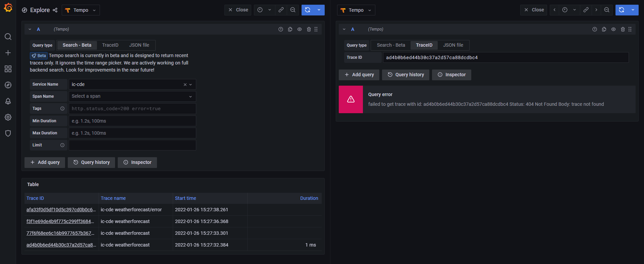Duplicate left query A
The height and width of the screenshot is (264, 644).
(290, 29)
